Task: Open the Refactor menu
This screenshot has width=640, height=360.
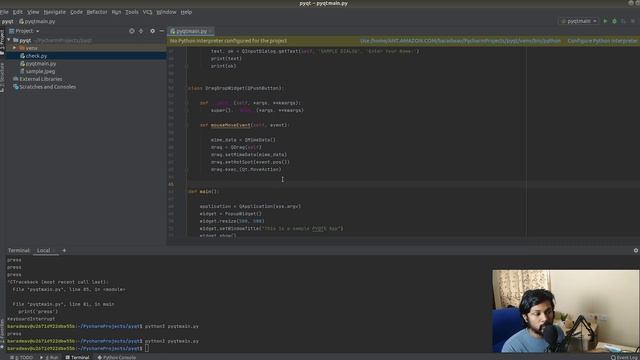Action: point(97,12)
